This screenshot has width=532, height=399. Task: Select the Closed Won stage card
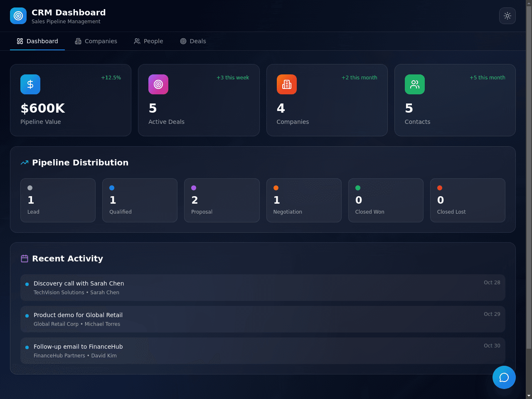coord(386,200)
